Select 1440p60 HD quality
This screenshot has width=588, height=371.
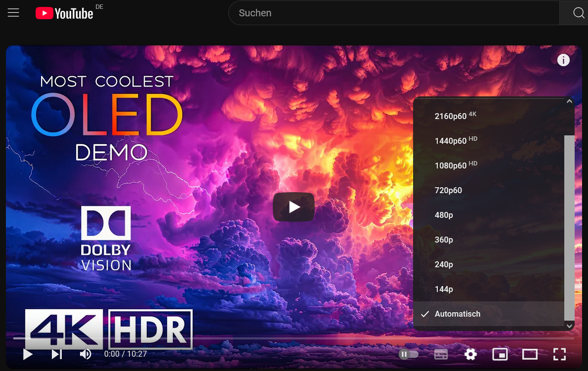(489, 140)
